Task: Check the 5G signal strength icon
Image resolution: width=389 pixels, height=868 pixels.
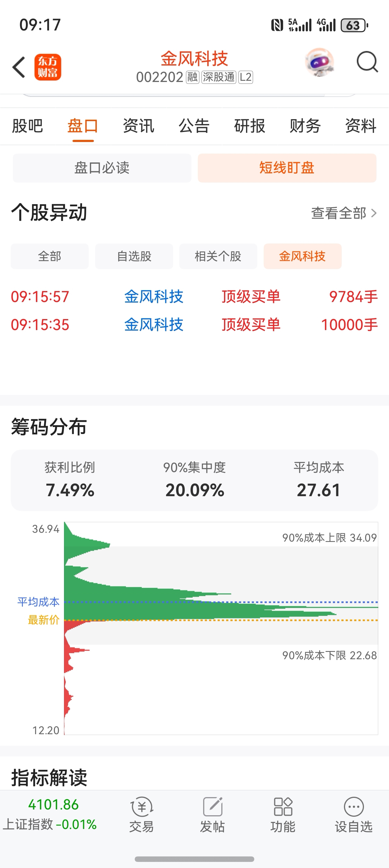Action: coord(300,25)
